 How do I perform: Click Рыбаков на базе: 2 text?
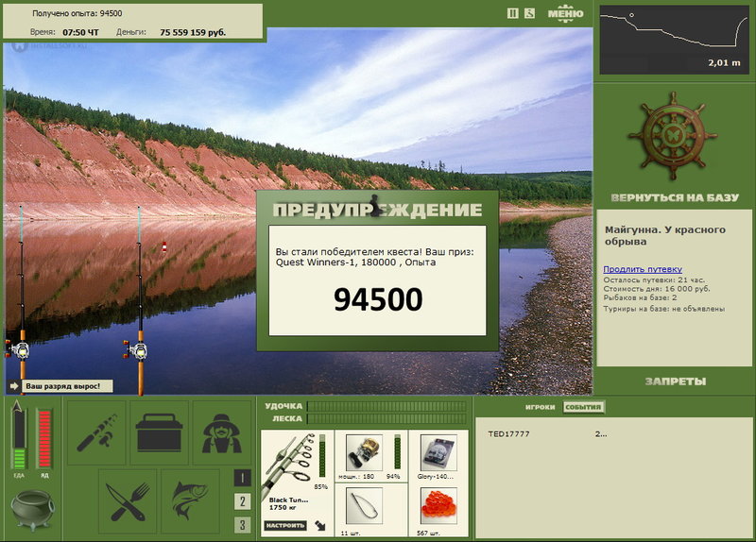(x=640, y=297)
